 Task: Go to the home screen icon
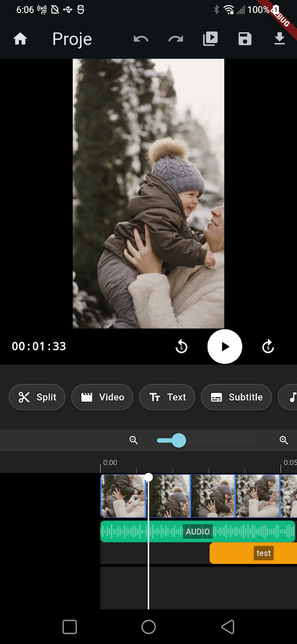pyautogui.click(x=20, y=39)
